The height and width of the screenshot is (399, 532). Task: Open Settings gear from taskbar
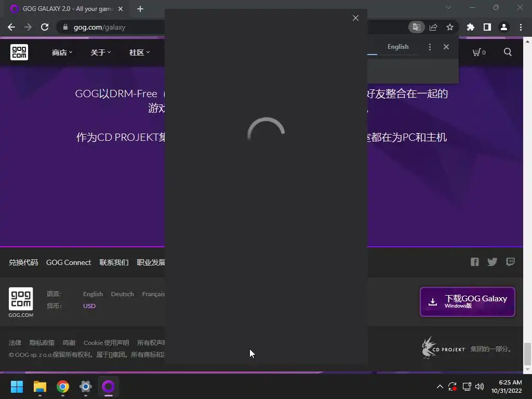(x=86, y=387)
